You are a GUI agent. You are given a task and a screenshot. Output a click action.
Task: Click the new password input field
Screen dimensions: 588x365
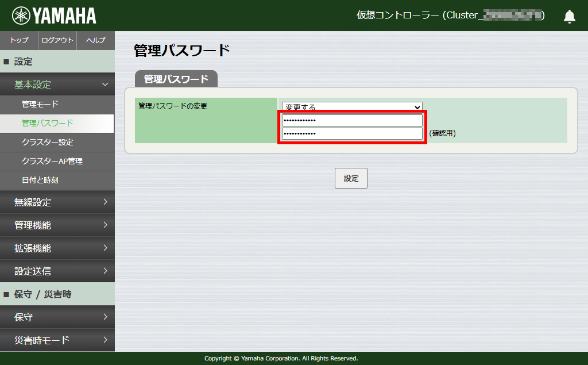click(352, 120)
